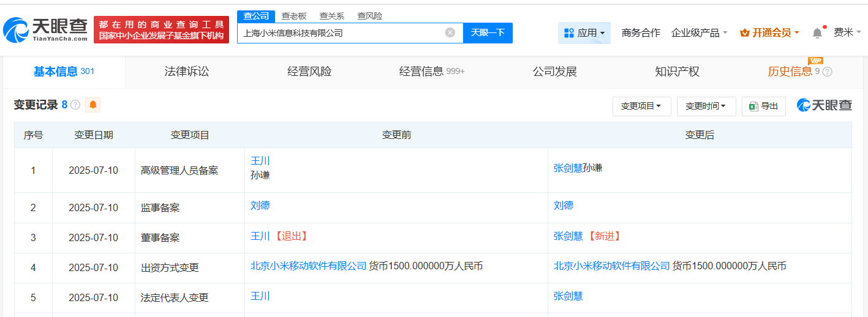Select the 基本信息 tab
Image resolution: width=868 pixels, height=317 pixels.
tap(64, 72)
